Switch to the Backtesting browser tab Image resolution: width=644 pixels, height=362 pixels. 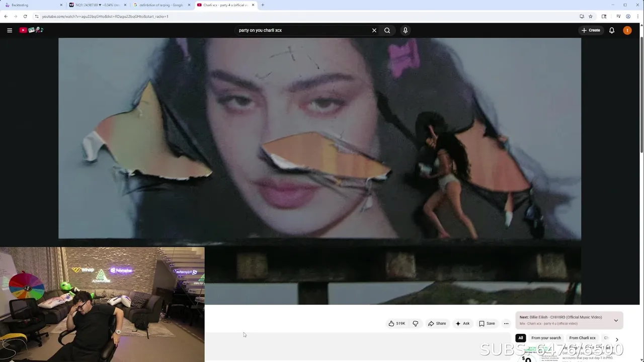pos(33,5)
